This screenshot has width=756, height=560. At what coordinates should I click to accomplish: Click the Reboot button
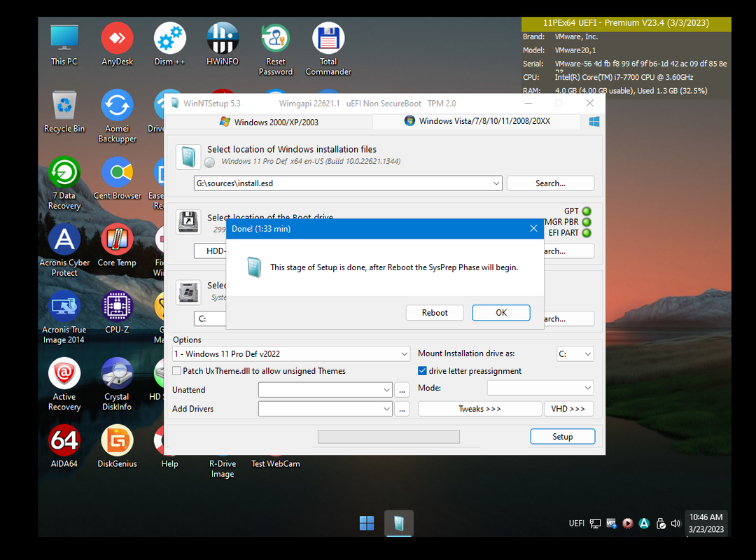[435, 313]
